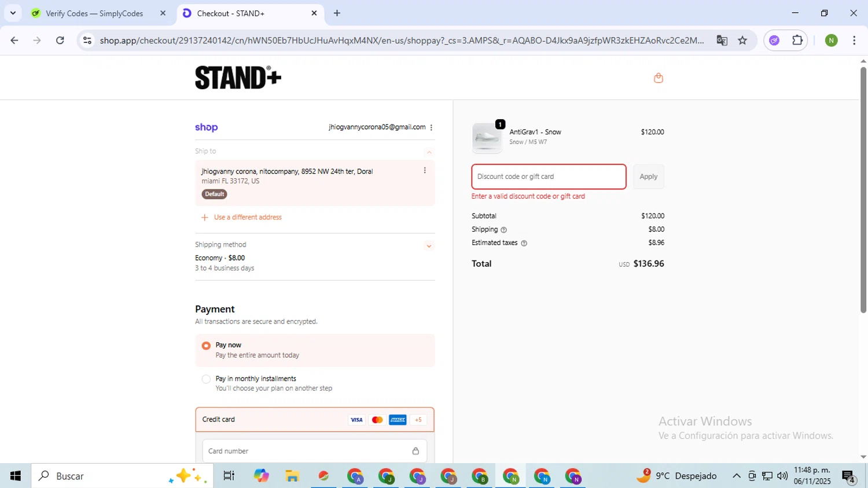Open the Windows Start menu

coord(16,476)
